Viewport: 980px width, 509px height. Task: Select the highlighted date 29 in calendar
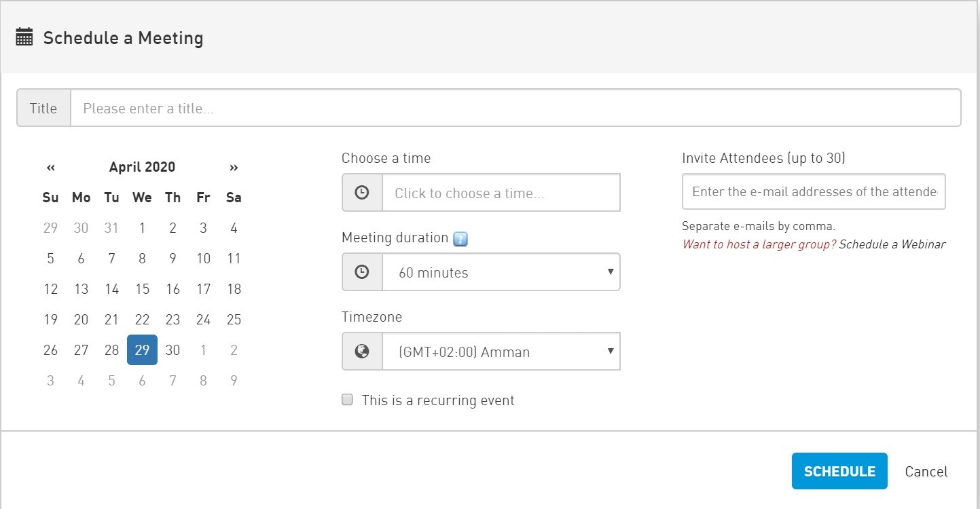click(x=142, y=350)
